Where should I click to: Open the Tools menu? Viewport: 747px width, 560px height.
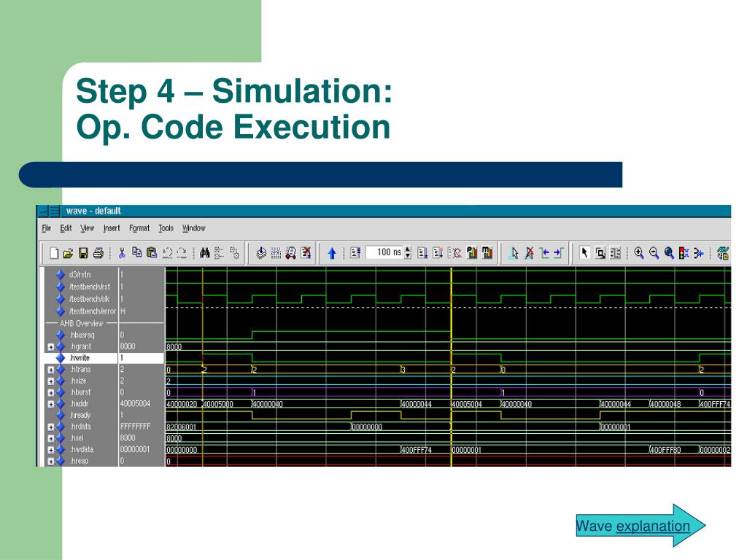pos(166,228)
